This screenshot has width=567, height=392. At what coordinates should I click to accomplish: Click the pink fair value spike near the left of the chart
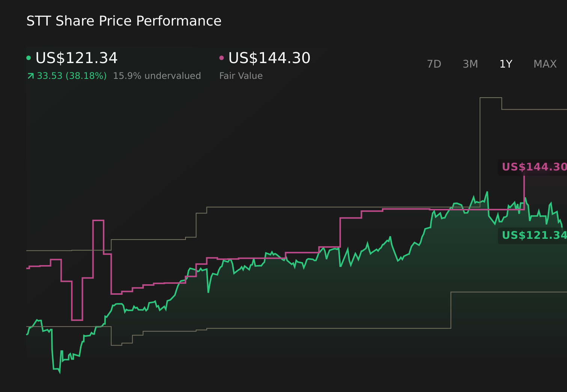[98, 220]
